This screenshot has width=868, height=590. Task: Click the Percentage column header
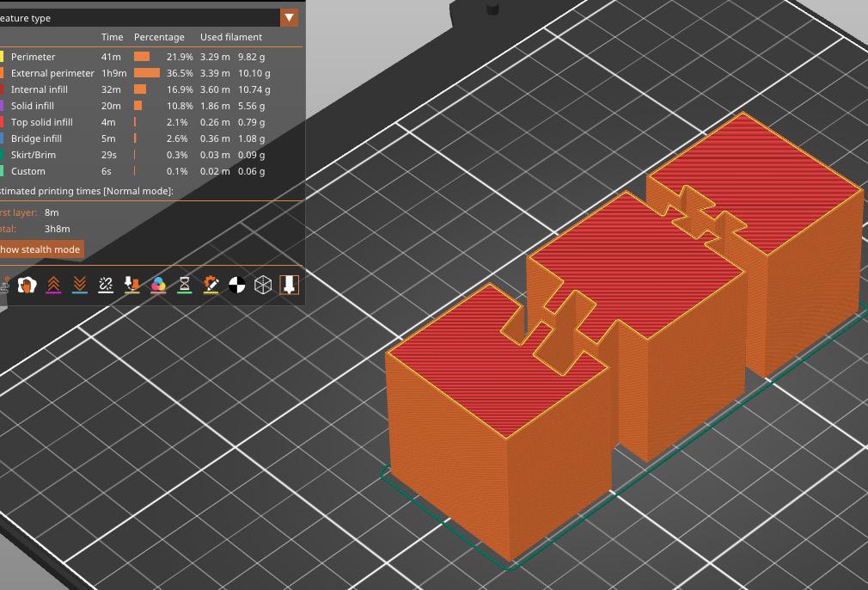159,37
